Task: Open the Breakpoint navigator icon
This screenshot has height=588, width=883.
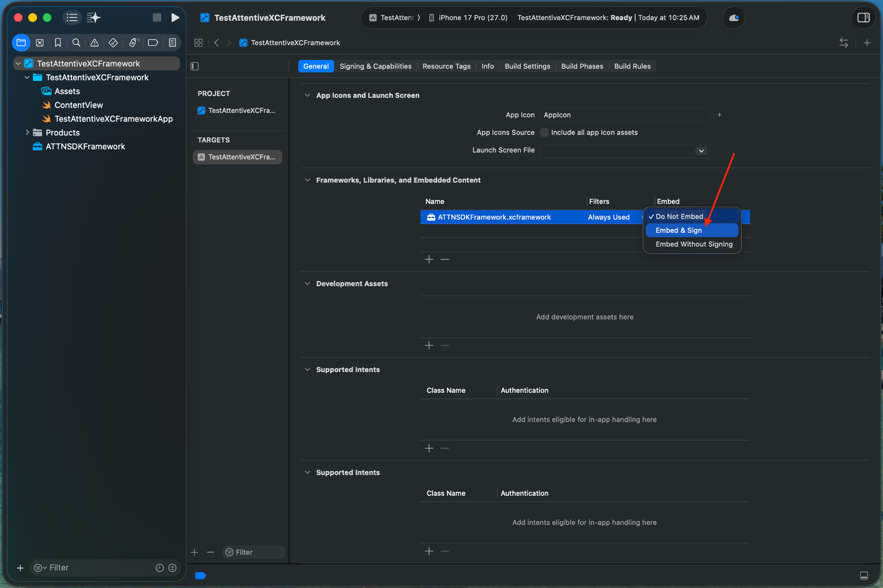Action: [x=153, y=43]
